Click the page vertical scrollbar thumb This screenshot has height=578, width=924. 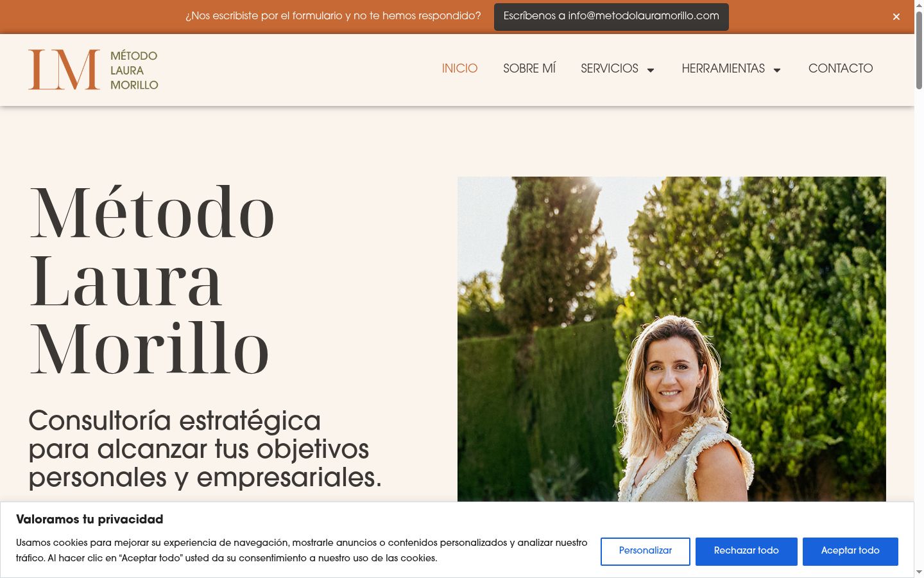coord(919,51)
